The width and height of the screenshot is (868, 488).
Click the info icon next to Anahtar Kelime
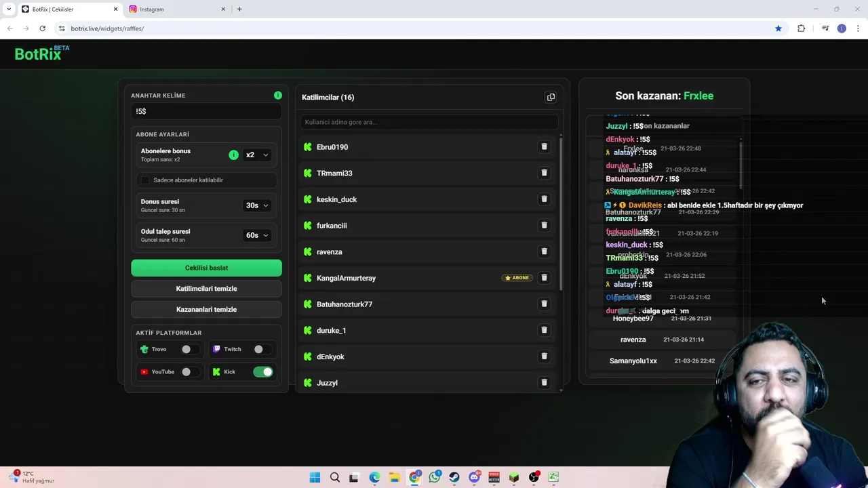[x=277, y=96]
